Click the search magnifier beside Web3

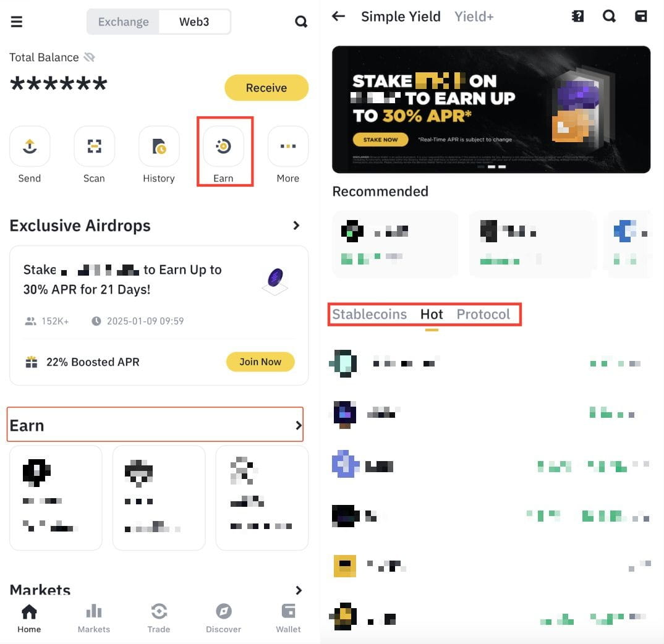tap(300, 22)
